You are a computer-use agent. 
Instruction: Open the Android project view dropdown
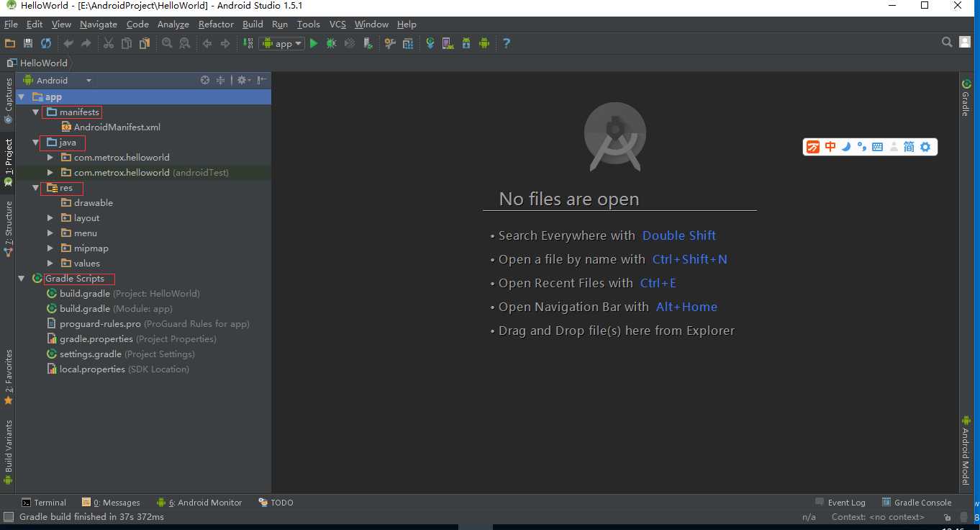[58, 80]
